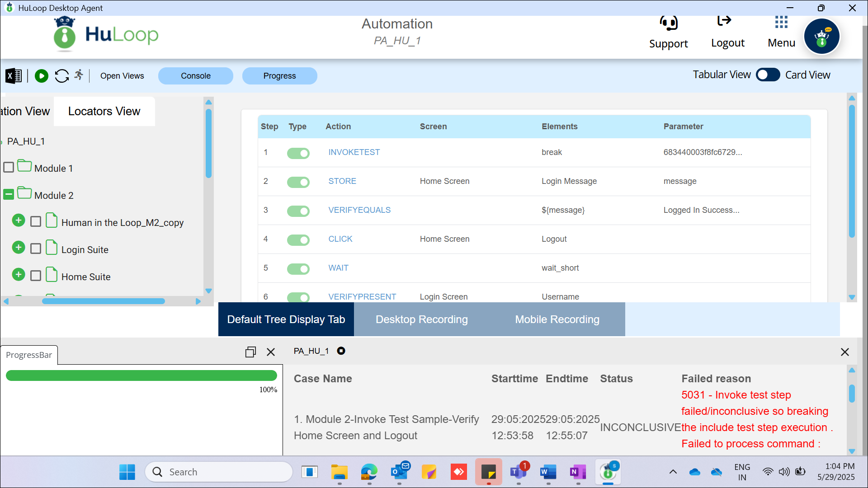Expand Human in the Loop_M2_copy node
Image resolution: width=868 pixels, height=488 pixels.
click(x=19, y=220)
